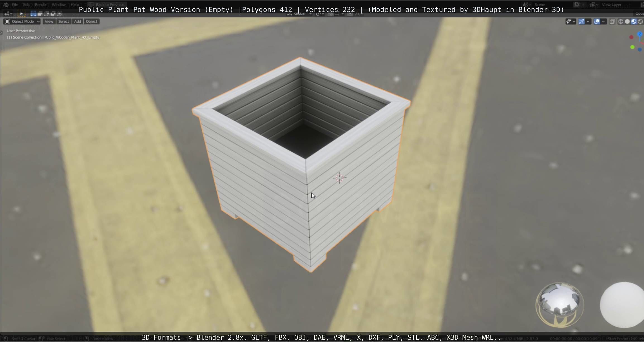Image resolution: width=644 pixels, height=342 pixels.
Task: Expand the overlays options dropdown arrow
Action: 604,21
